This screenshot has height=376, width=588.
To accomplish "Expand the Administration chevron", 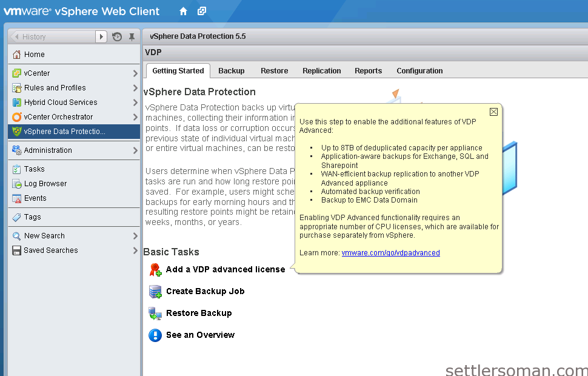I will pyautogui.click(x=135, y=150).
